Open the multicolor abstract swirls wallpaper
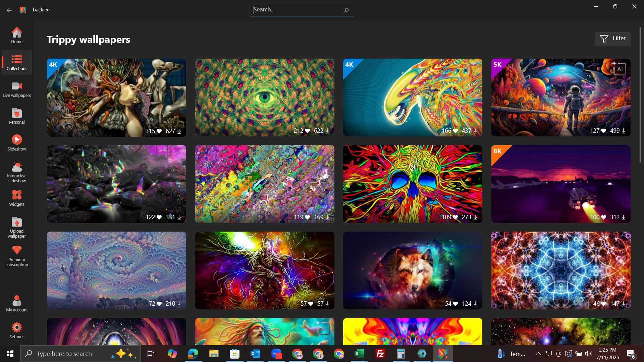 tap(265, 184)
